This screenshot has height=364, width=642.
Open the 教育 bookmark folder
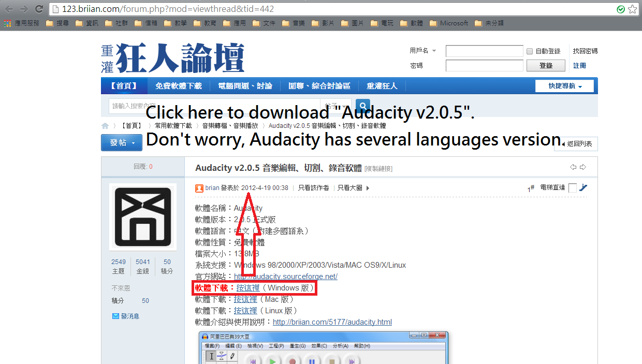coord(205,23)
